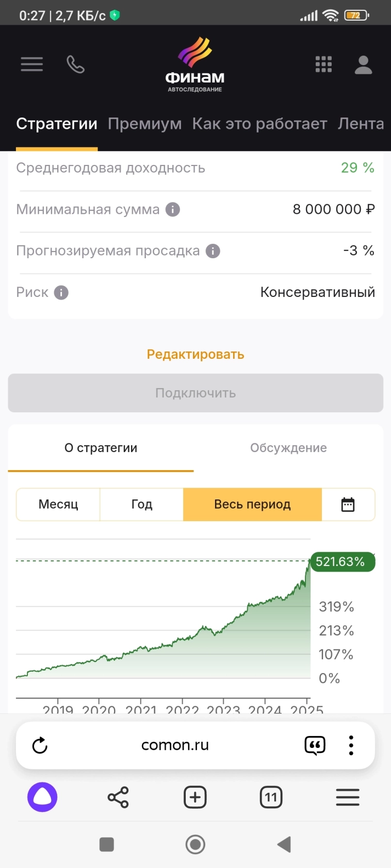The height and width of the screenshot is (868, 391).
Task: Reload the page in browser
Action: point(40,745)
